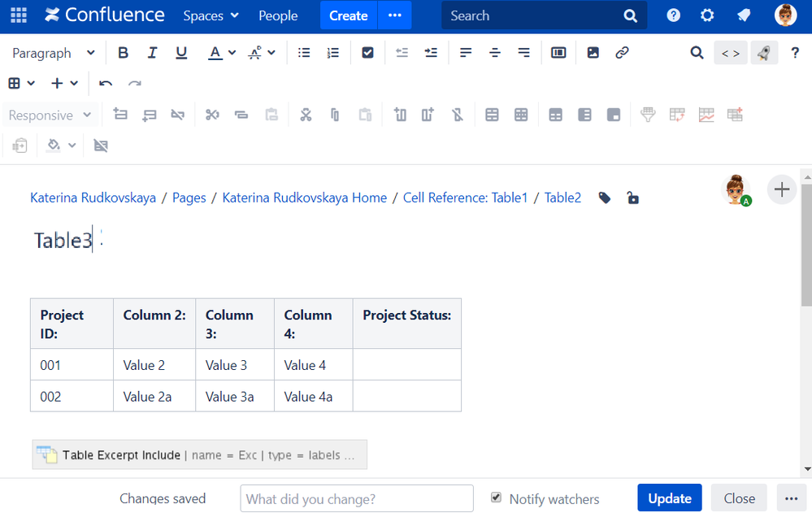Screen dimensions: 812x513
Task: Align text left
Action: pos(466,53)
